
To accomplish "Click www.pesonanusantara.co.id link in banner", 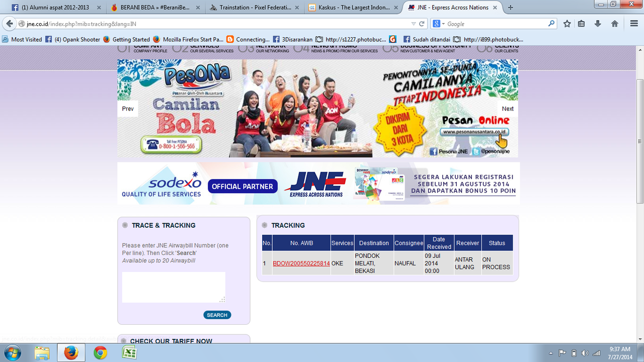I will [474, 132].
